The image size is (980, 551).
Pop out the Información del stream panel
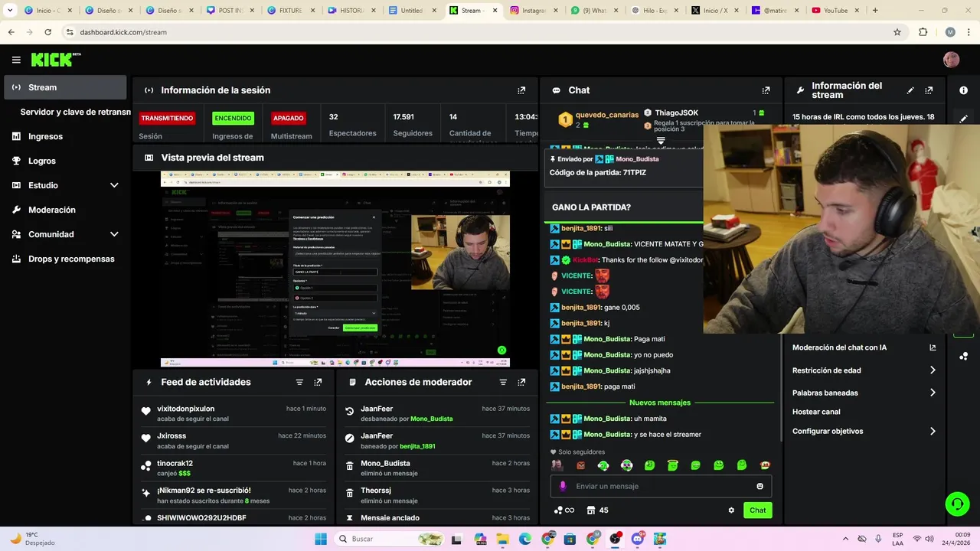pyautogui.click(x=929, y=90)
